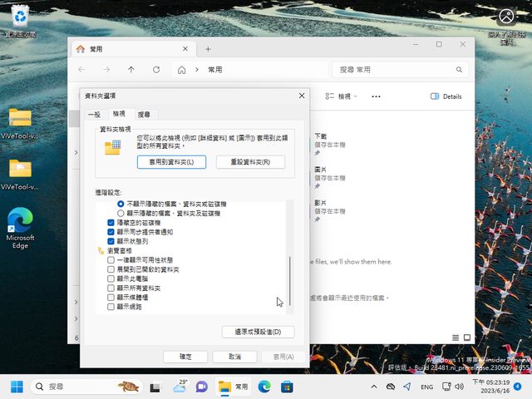Uncheck 隱藏空的磁碟機 checkbox

click(112, 224)
